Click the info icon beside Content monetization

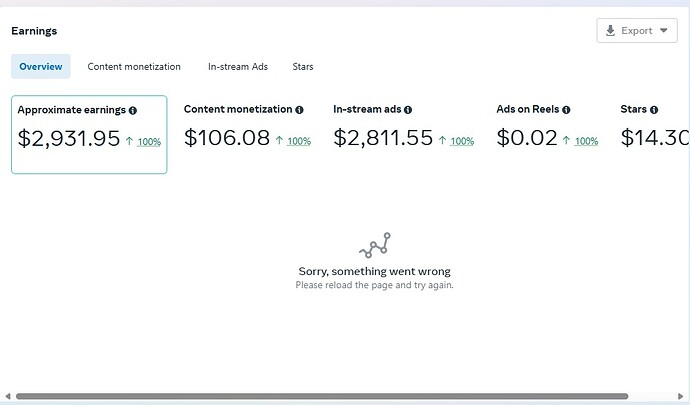(299, 110)
